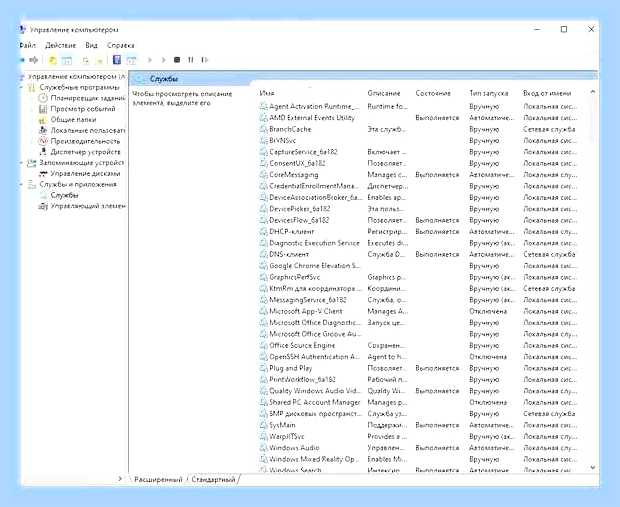Select the Agent Activation Runtime service
The height and width of the screenshot is (507, 620).
(x=418, y=106)
